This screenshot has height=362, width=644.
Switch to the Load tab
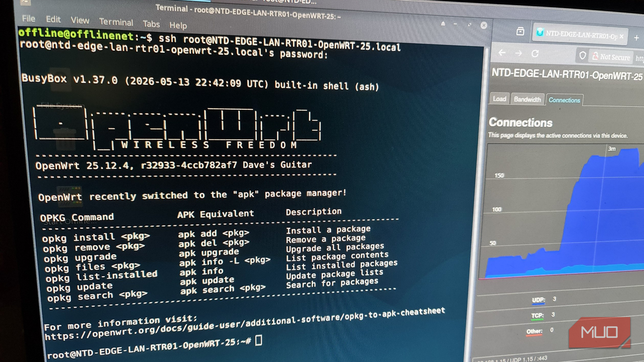[500, 99]
